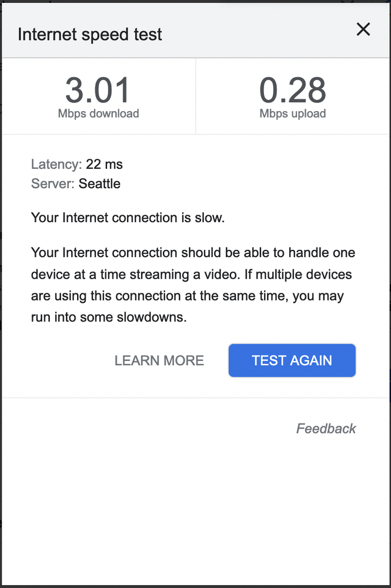Click the Feedback link

pos(326,429)
